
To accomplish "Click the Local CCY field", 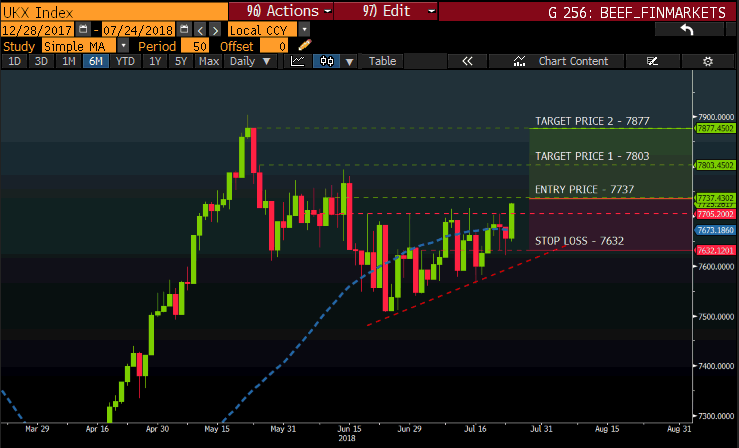I will pyautogui.click(x=263, y=30).
